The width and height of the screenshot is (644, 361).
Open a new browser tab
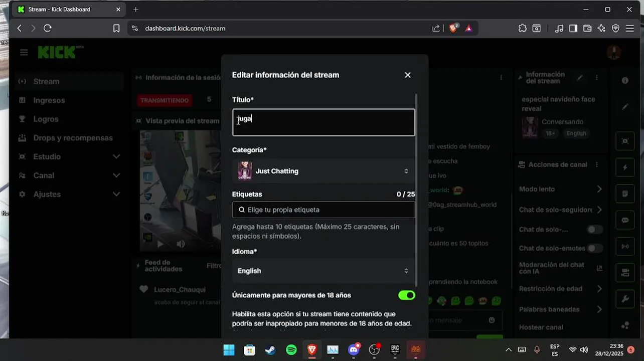[x=135, y=9]
